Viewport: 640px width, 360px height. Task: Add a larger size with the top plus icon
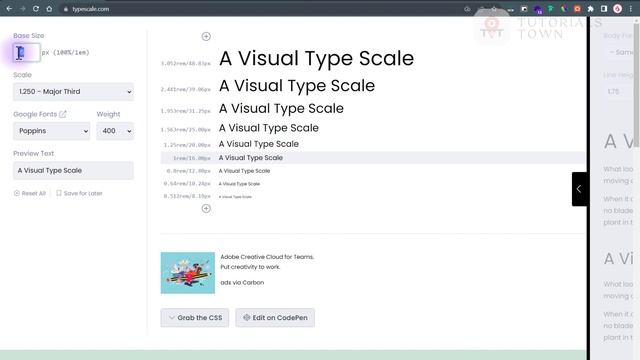tap(206, 36)
